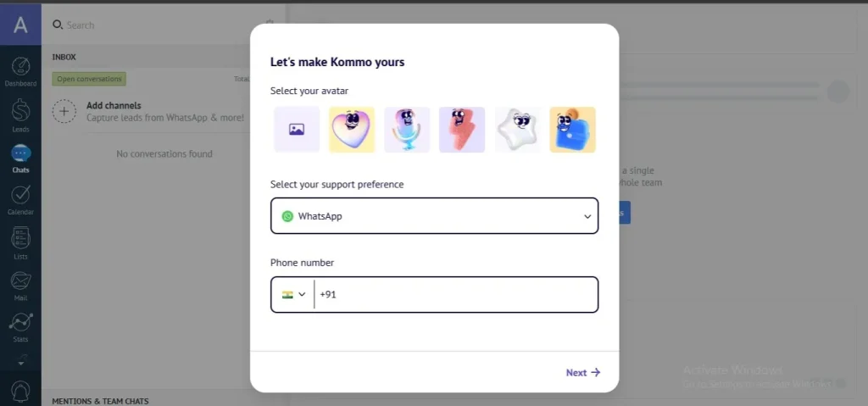Click the Add channels plus button

(x=64, y=111)
